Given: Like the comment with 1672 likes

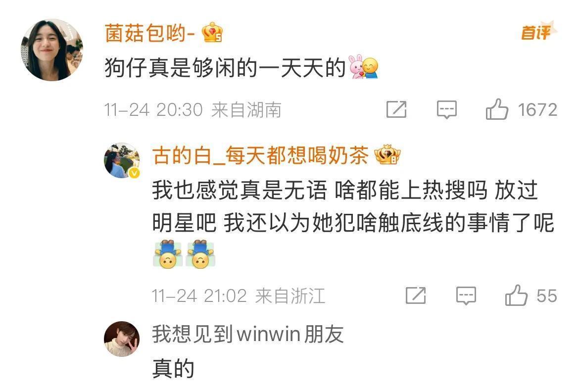Looking at the screenshot, I should (x=497, y=109).
